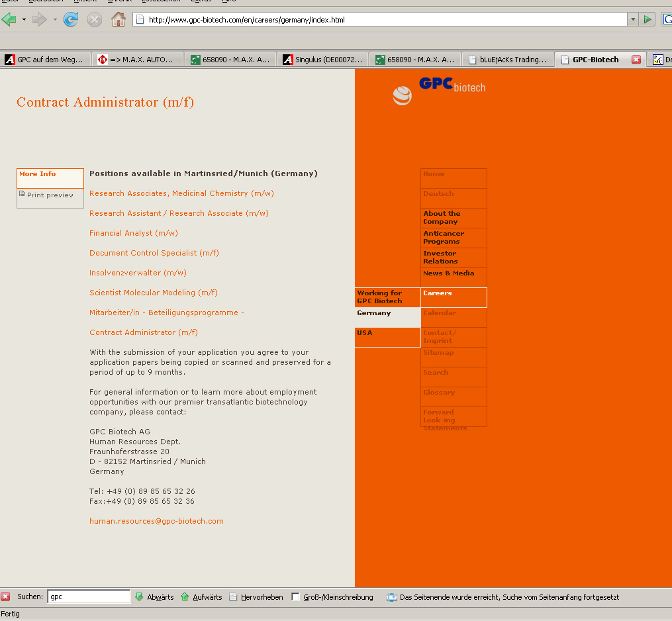Click the Forward arrow button
672x621 pixels.
coord(40,19)
